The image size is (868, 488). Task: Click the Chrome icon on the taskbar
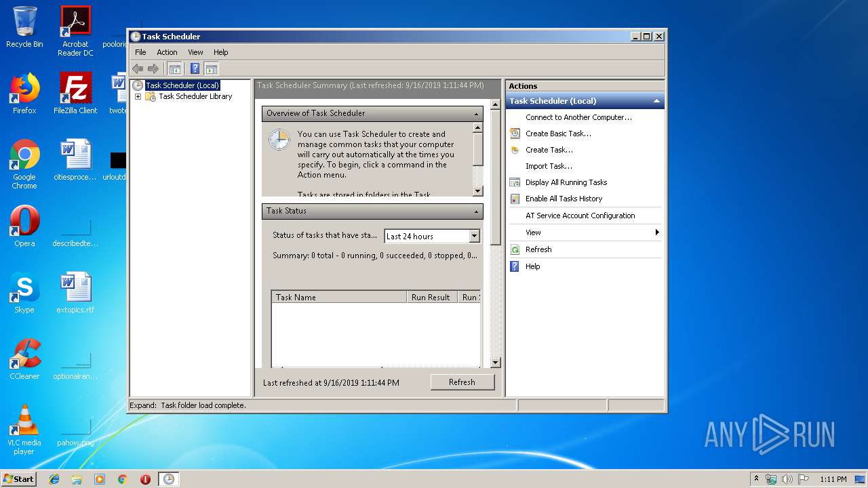tap(123, 479)
